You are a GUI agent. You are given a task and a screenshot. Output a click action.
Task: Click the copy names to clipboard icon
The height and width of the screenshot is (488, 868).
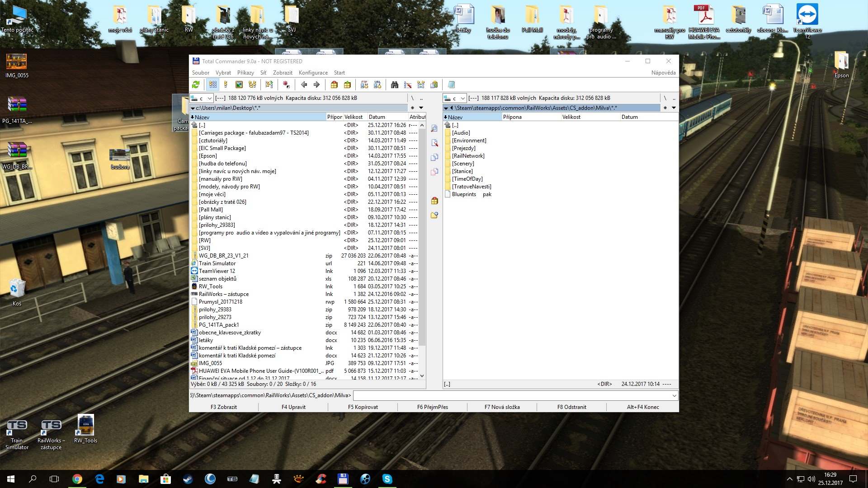pos(434,84)
